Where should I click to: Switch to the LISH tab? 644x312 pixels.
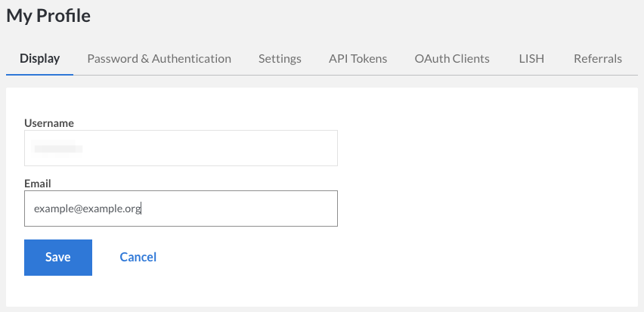(531, 58)
